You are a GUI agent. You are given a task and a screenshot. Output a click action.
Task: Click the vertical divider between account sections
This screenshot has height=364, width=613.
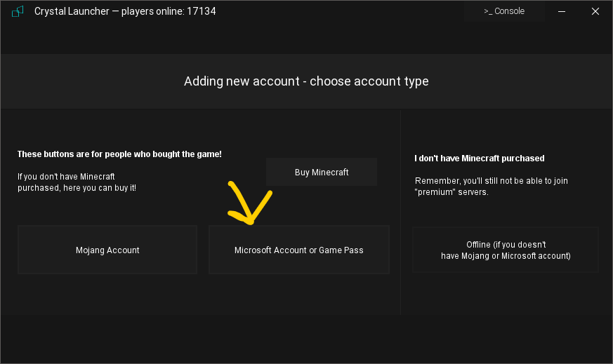[x=401, y=210]
